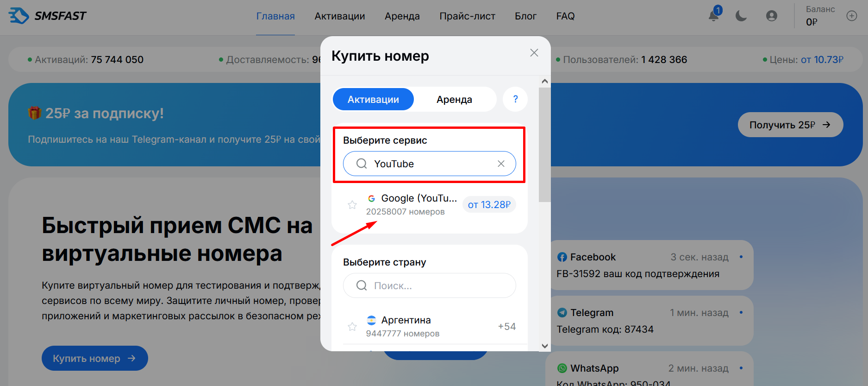Clear the YouTube service search field

(x=501, y=164)
